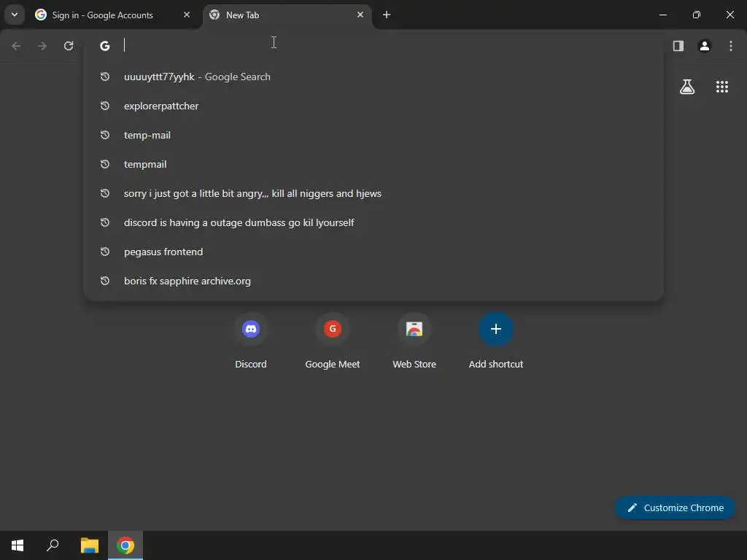Open the profile avatar menu
Image resolution: width=747 pixels, height=560 pixels.
coord(704,46)
